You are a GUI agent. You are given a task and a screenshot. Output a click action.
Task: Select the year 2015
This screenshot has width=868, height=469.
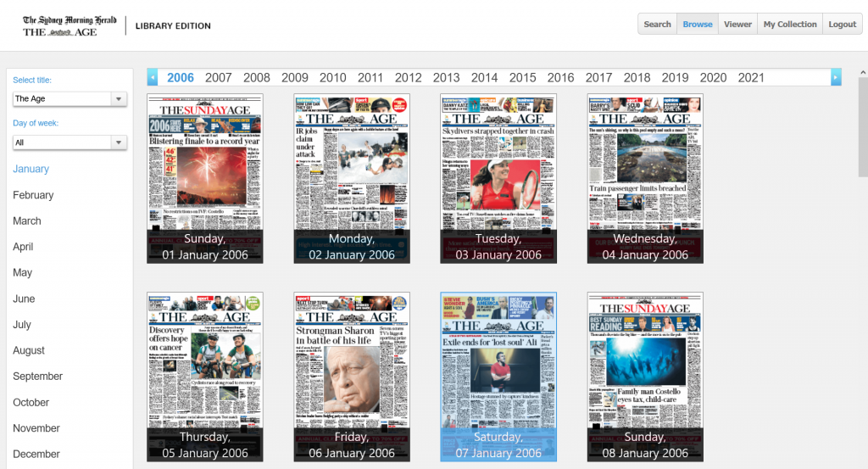pos(522,77)
